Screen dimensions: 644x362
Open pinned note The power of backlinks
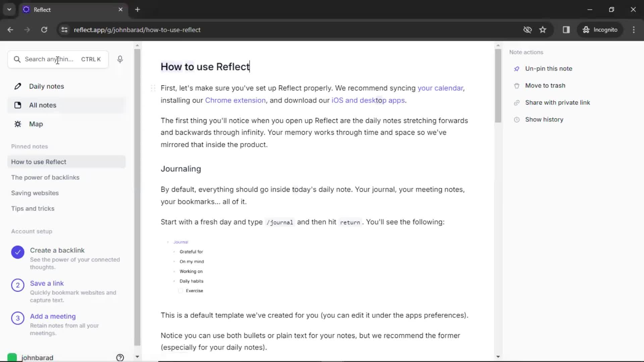pos(45,178)
